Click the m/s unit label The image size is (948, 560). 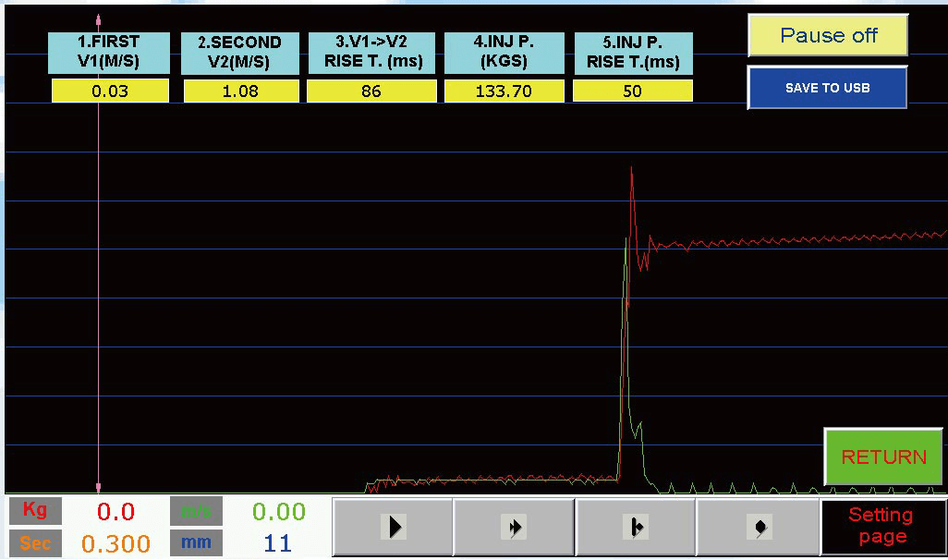click(196, 511)
